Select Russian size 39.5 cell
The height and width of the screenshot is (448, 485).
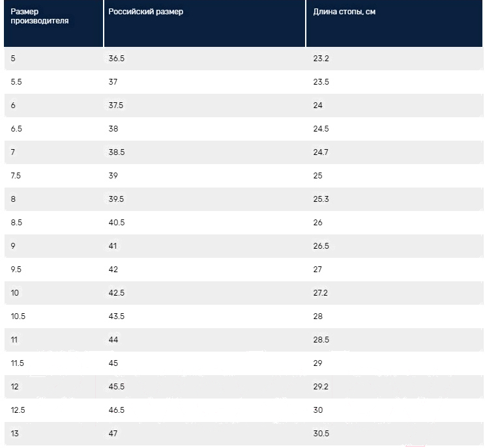pos(117,199)
